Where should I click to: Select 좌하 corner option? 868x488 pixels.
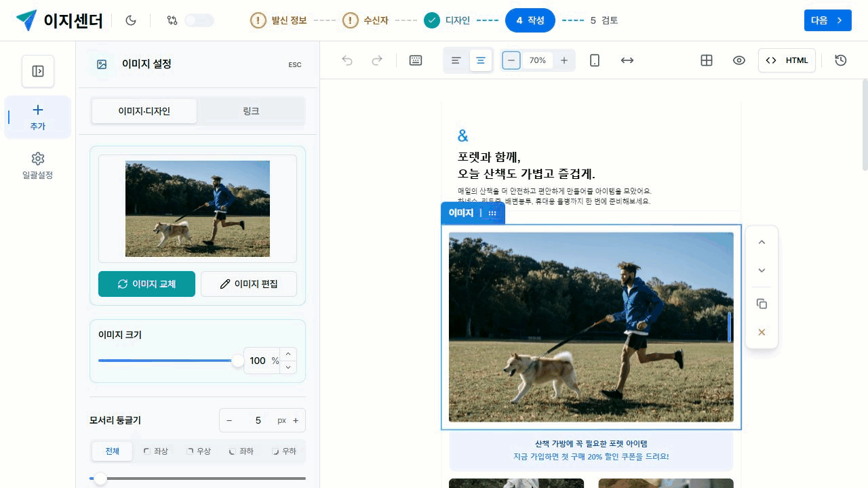click(x=241, y=451)
